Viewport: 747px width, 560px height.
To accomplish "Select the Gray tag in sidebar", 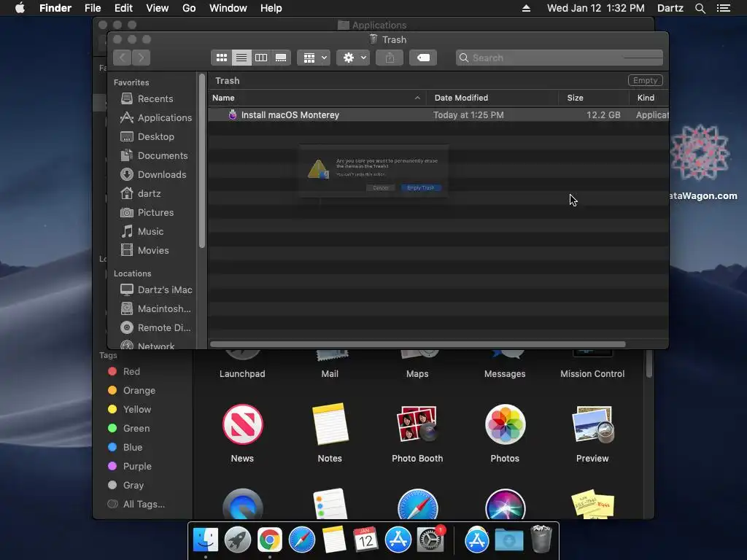I will [125, 485].
